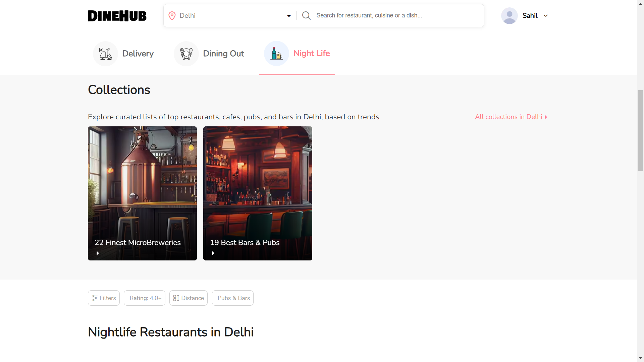Select the location pin icon

[x=172, y=15]
